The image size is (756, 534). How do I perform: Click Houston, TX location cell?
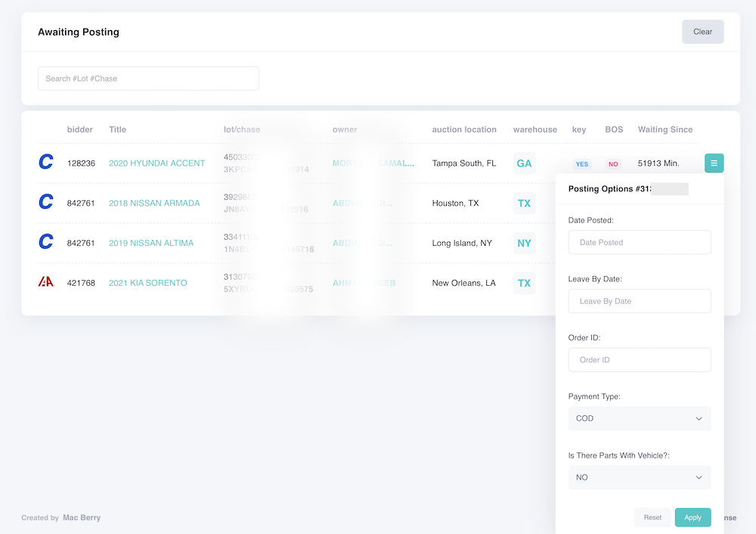[455, 203]
